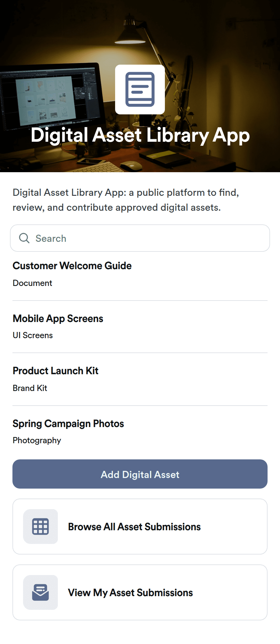This screenshot has height=644, width=280.
Task: Click the app description paragraph text
Action: [126, 200]
